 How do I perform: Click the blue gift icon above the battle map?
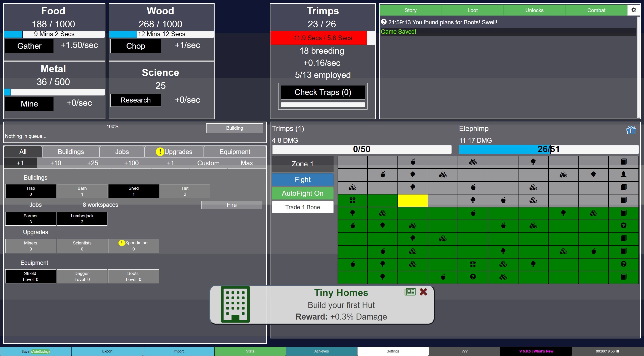pos(631,130)
